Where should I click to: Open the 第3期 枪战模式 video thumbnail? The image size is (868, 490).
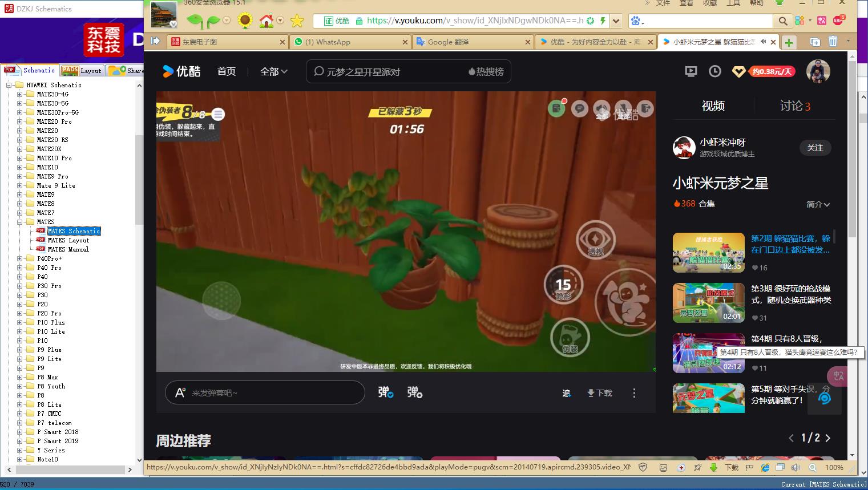[x=708, y=303]
